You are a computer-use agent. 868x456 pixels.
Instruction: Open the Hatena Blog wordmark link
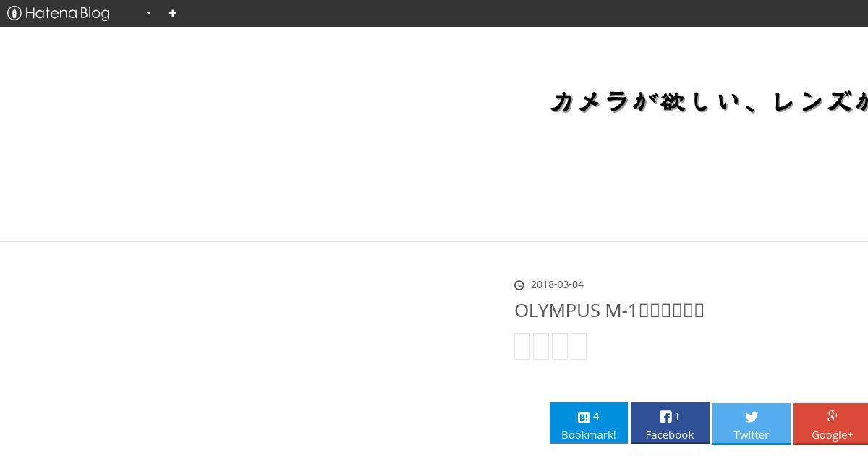(x=67, y=13)
